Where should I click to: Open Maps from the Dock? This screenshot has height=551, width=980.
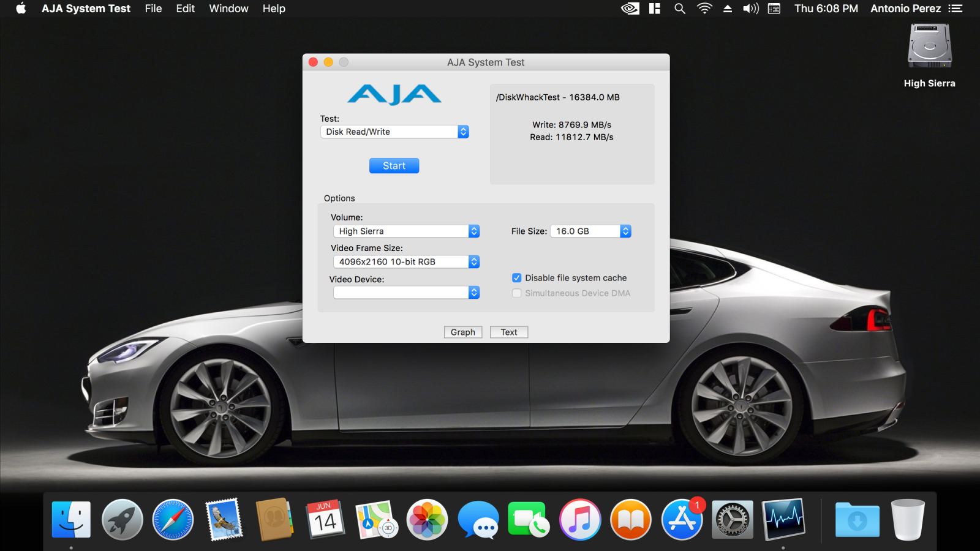click(x=377, y=520)
